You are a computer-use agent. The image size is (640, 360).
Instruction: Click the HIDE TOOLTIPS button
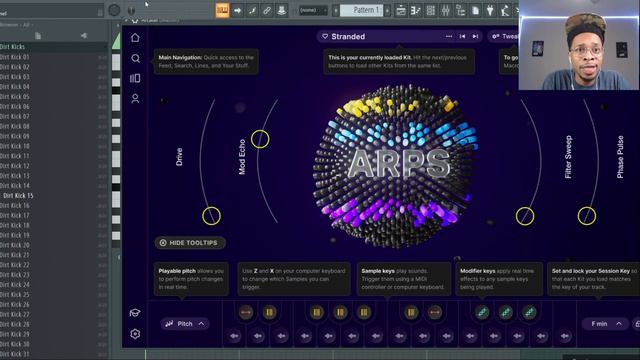[190, 243]
